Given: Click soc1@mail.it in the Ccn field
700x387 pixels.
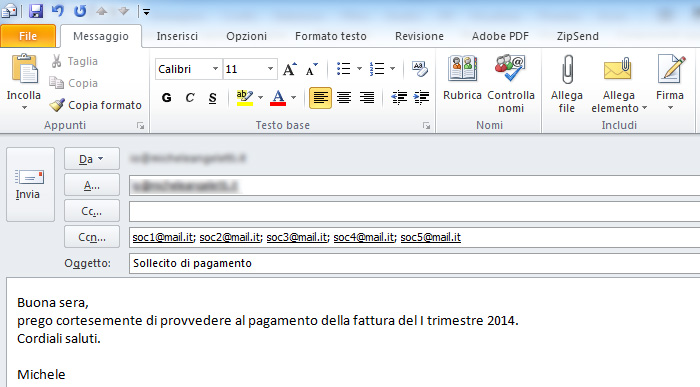Looking at the screenshot, I should 162,237.
